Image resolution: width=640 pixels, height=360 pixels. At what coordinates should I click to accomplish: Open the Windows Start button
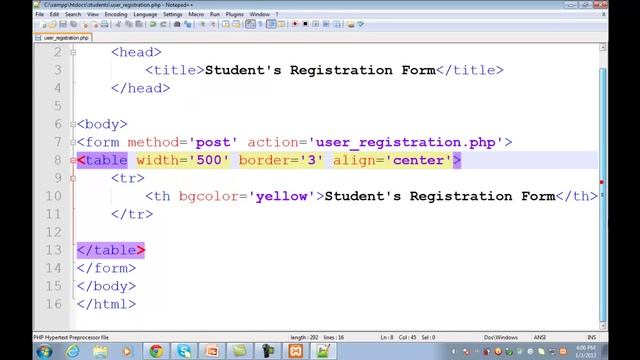[44, 351]
